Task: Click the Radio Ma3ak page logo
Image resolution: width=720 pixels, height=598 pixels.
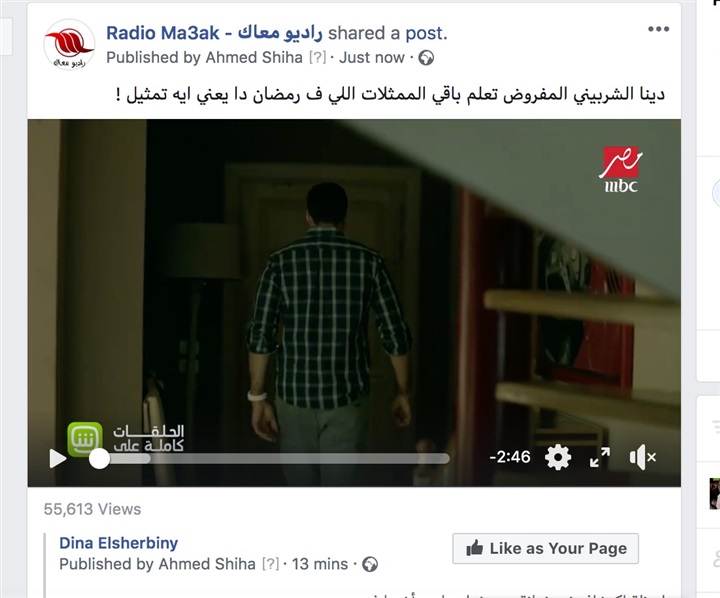Action: tap(69, 45)
